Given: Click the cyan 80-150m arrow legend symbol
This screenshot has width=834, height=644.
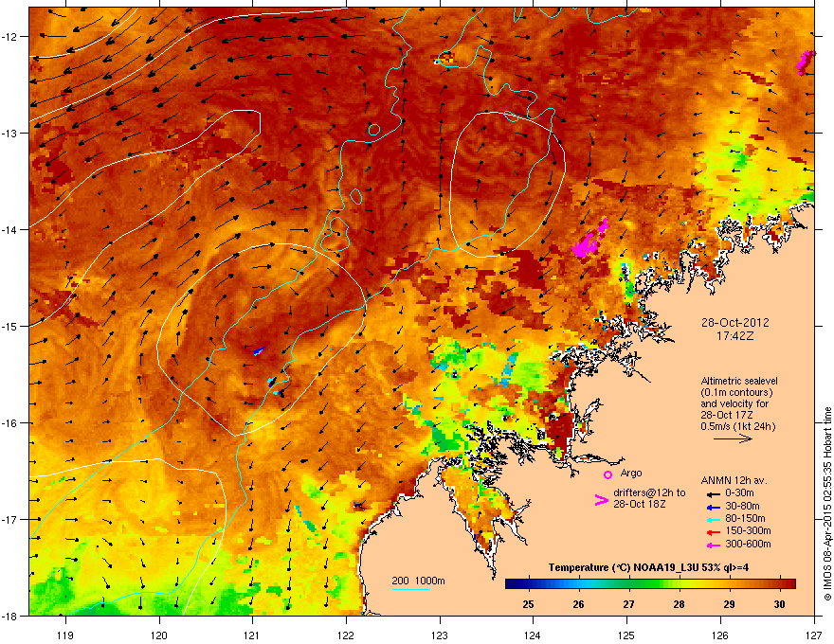Looking at the screenshot, I should click(x=713, y=519).
